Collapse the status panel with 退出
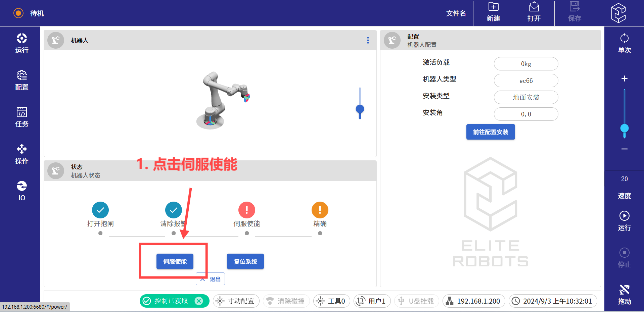This screenshot has height=312, width=644. click(x=211, y=279)
